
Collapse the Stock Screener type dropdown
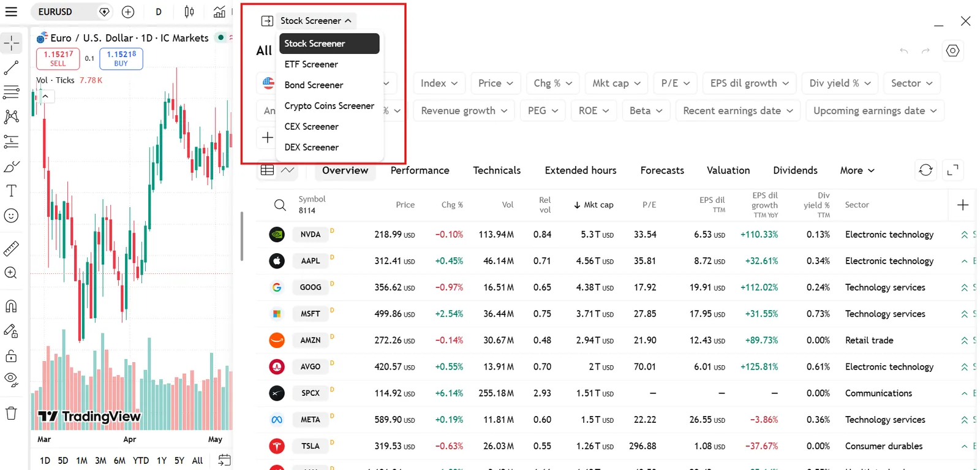pos(315,21)
